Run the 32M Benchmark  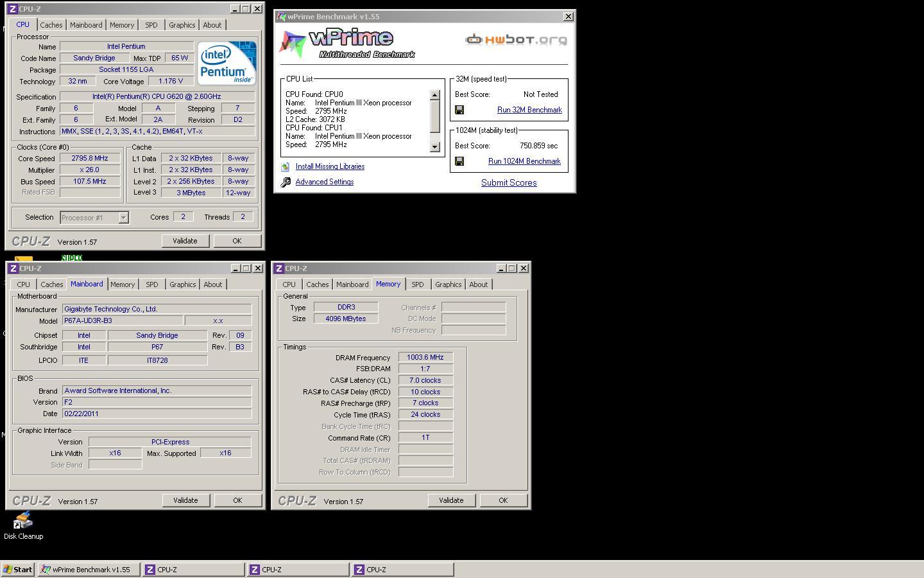(x=529, y=110)
